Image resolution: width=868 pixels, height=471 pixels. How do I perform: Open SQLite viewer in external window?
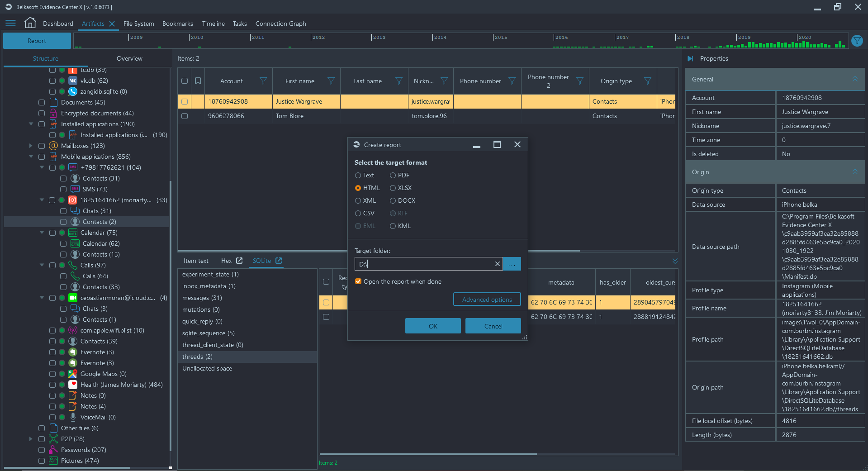click(279, 261)
